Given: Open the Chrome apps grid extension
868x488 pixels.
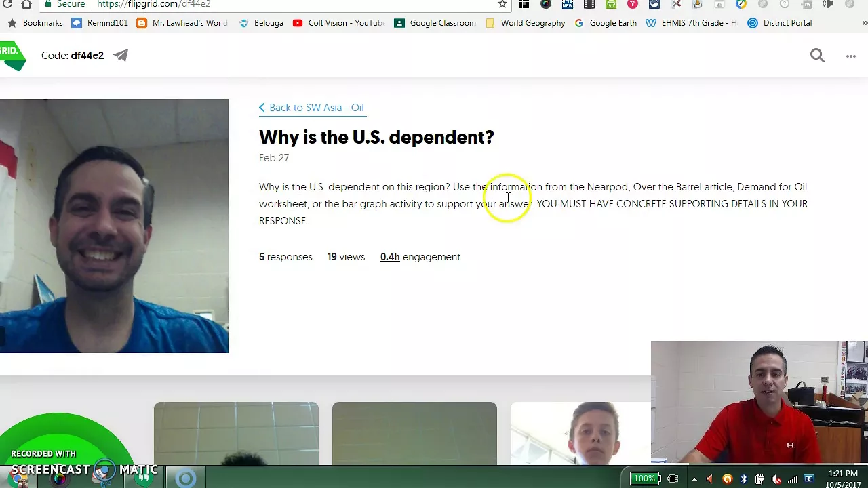Looking at the screenshot, I should (x=524, y=4).
